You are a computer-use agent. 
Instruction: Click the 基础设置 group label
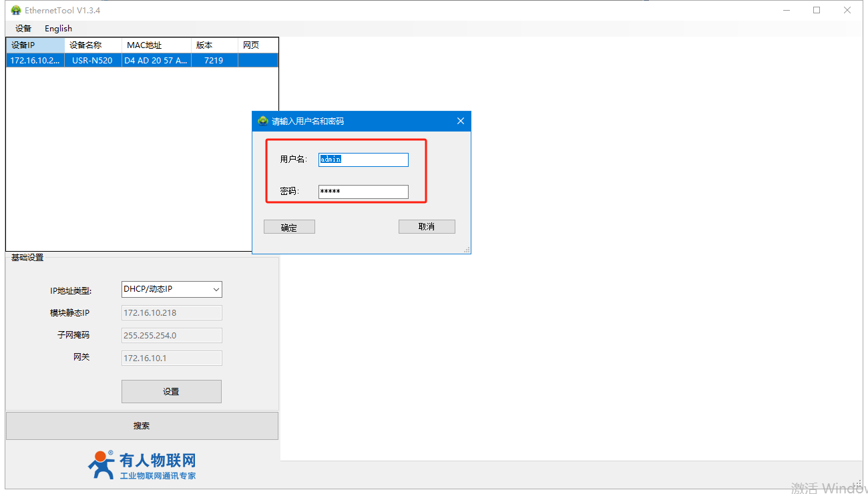(27, 258)
